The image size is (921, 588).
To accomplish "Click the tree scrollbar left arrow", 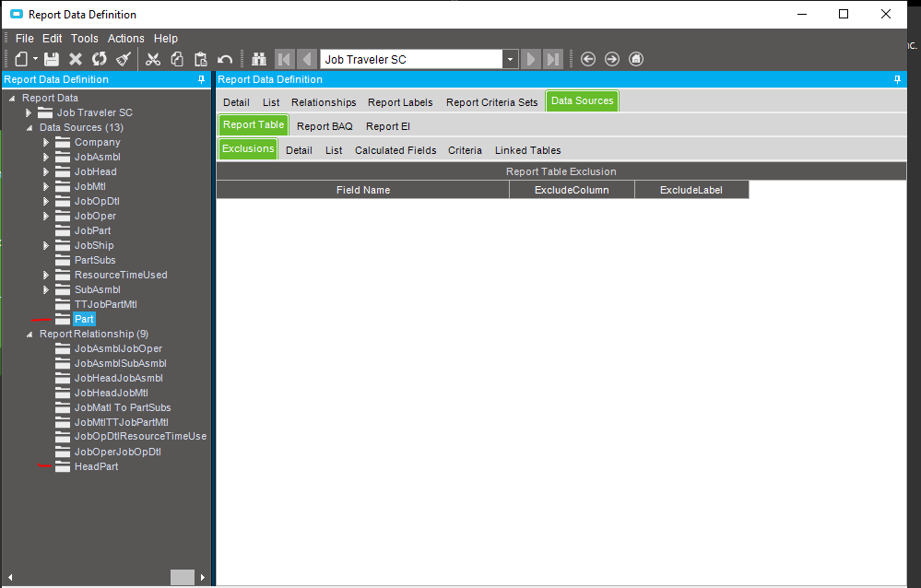I will point(10,578).
